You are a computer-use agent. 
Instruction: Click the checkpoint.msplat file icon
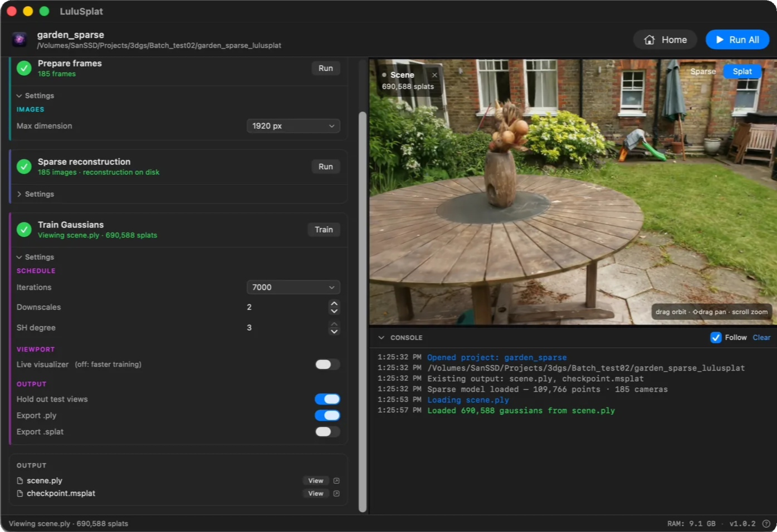pyautogui.click(x=20, y=494)
